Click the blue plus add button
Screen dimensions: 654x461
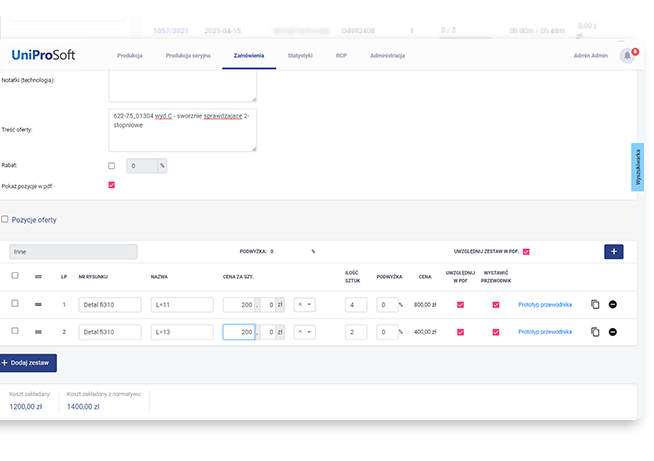coord(614,252)
